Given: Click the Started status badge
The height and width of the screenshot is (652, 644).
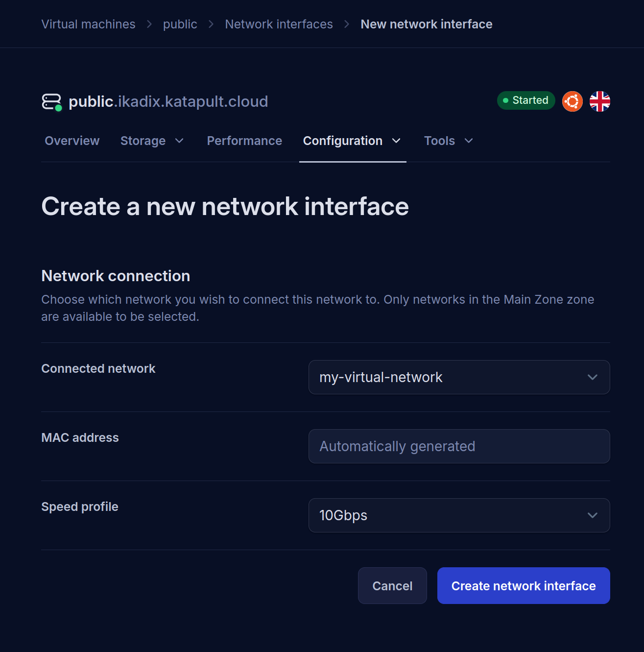Looking at the screenshot, I should click(x=526, y=100).
